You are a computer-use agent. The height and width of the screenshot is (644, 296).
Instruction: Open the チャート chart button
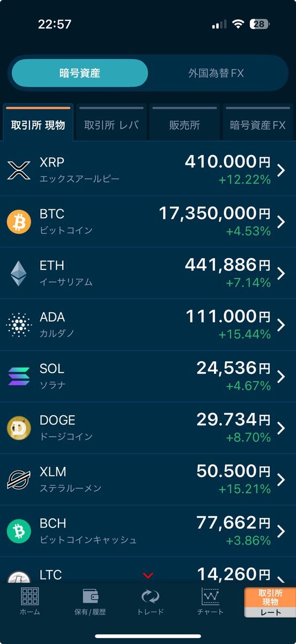[x=210, y=601]
